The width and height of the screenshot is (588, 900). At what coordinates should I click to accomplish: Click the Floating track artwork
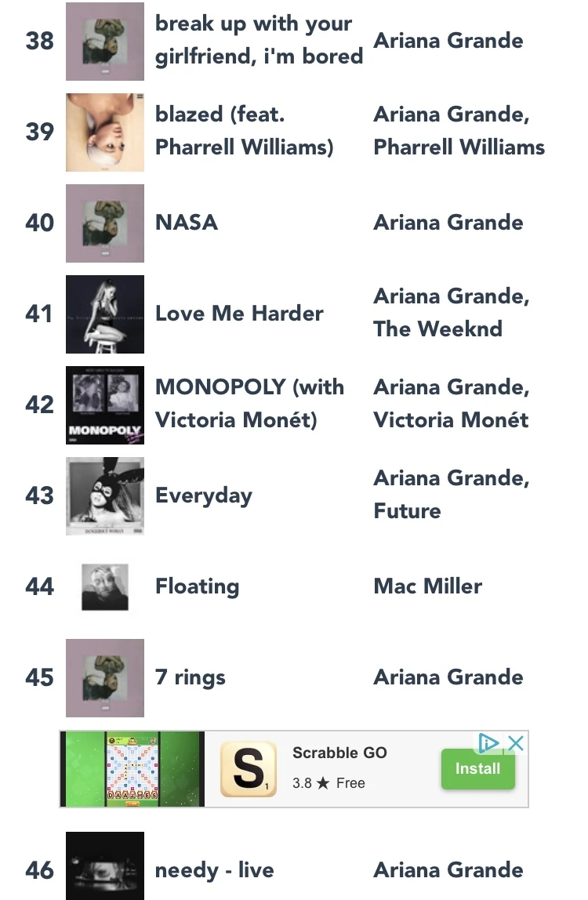tap(105, 586)
